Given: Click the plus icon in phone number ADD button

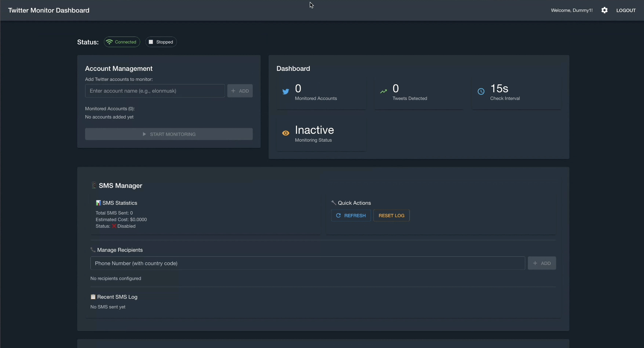Looking at the screenshot, I should tap(535, 263).
